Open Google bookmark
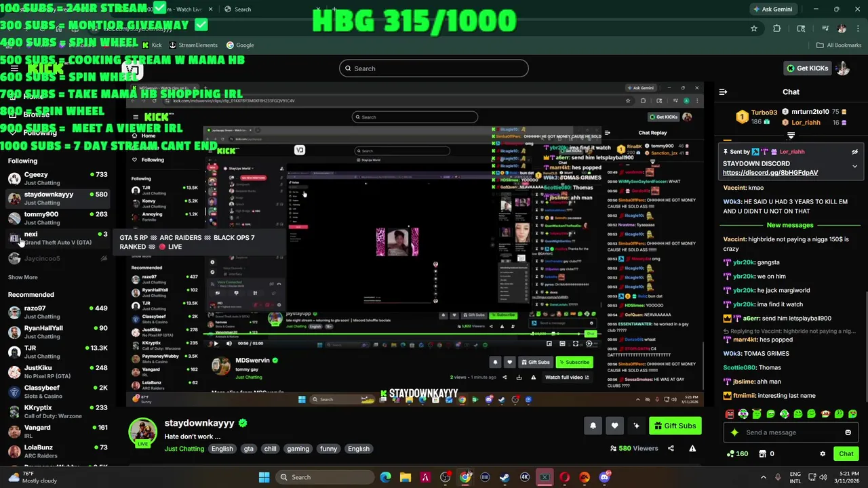Screen dimensions: 868x488 click(240, 45)
